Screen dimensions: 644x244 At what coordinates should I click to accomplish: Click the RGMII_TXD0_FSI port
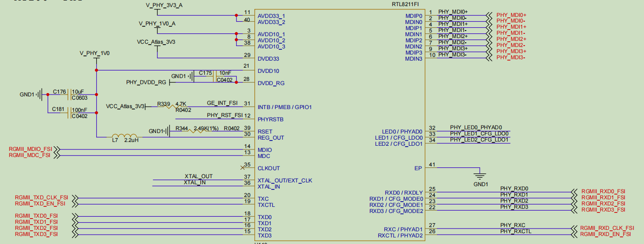pos(47,216)
